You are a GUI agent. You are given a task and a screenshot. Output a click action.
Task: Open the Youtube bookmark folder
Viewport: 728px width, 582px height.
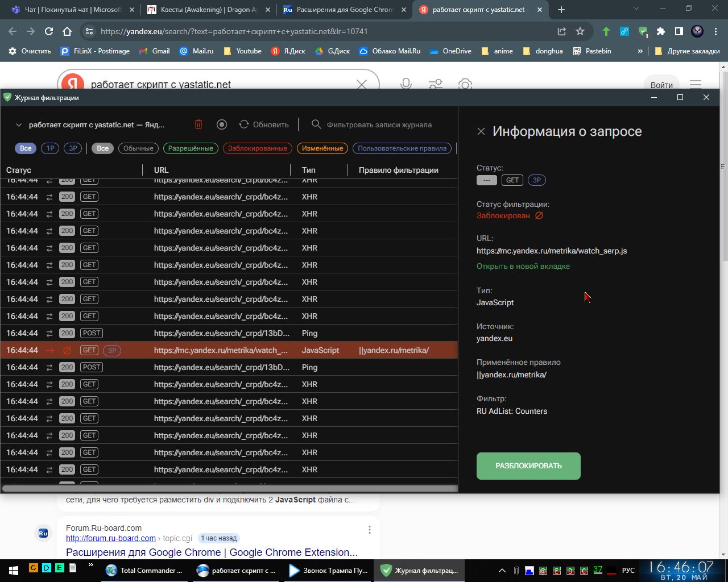click(x=242, y=51)
